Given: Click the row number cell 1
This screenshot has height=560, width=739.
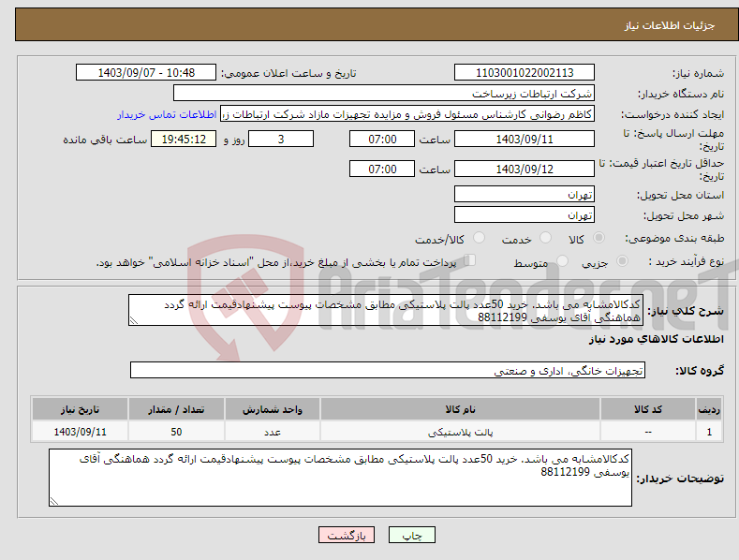Looking at the screenshot, I should 709,432.
